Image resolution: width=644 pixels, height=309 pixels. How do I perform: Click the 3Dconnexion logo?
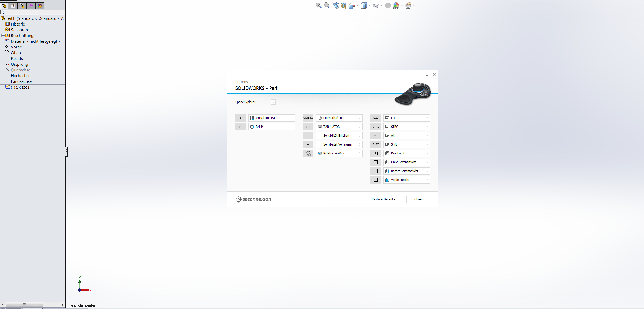(x=253, y=199)
